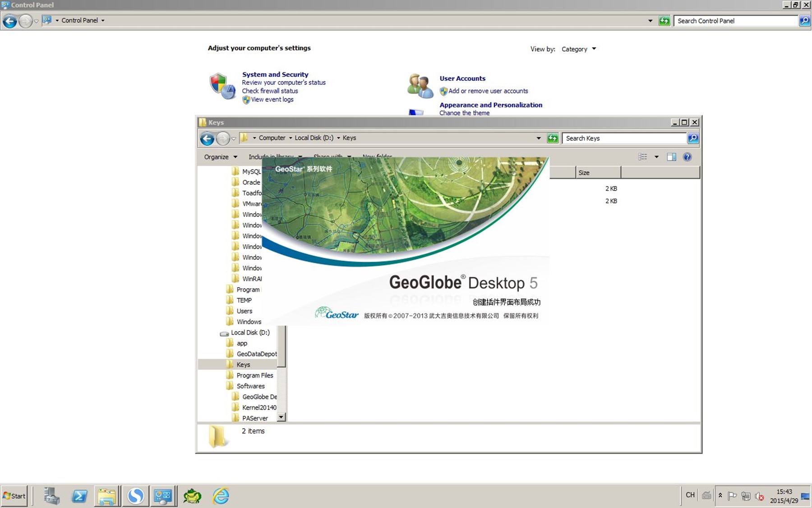This screenshot has height=508, width=812.
Task: Open the Organize menu
Action: tap(221, 157)
